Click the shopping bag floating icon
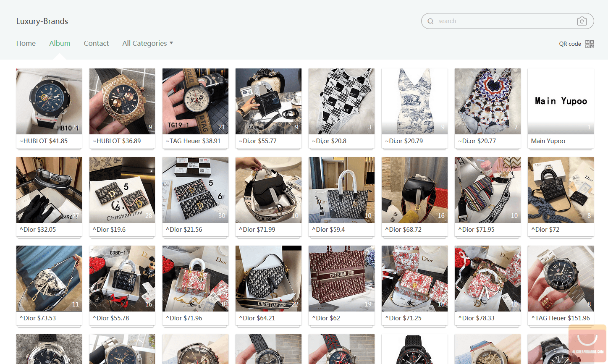 [587, 344]
